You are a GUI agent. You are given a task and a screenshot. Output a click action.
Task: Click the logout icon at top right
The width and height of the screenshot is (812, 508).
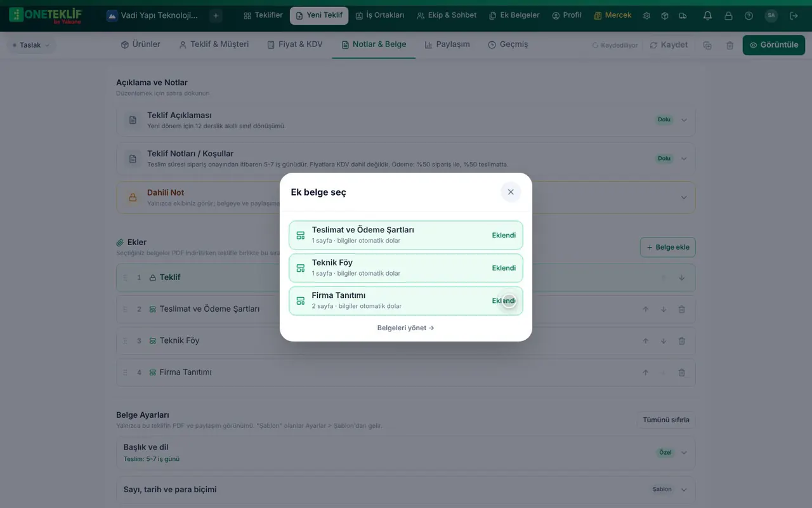point(794,15)
